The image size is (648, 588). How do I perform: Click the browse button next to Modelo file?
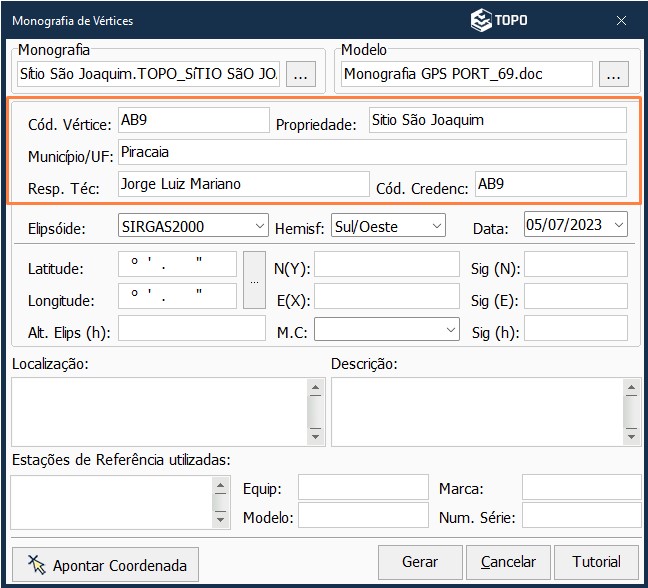[614, 74]
